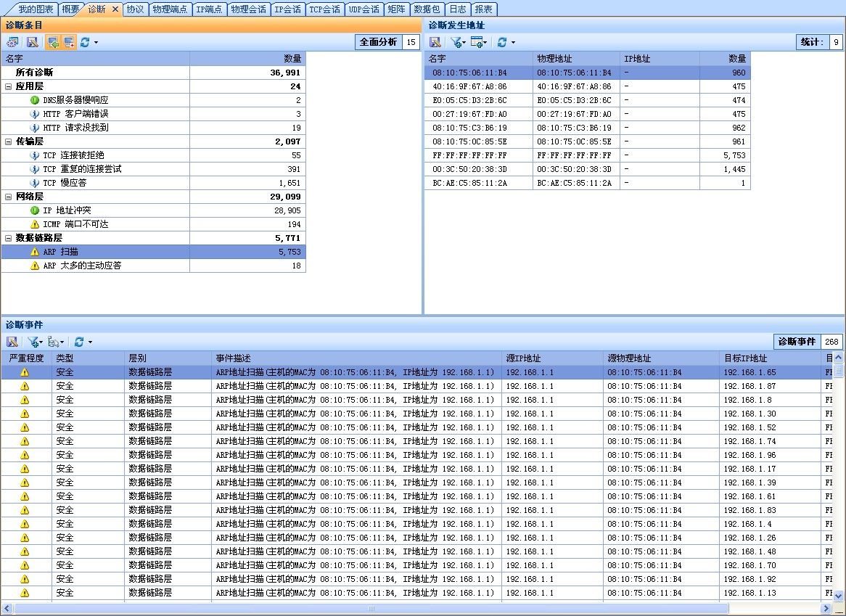
Task: Click the filter icon in 诊断事件 toolbar
Action: 33,342
